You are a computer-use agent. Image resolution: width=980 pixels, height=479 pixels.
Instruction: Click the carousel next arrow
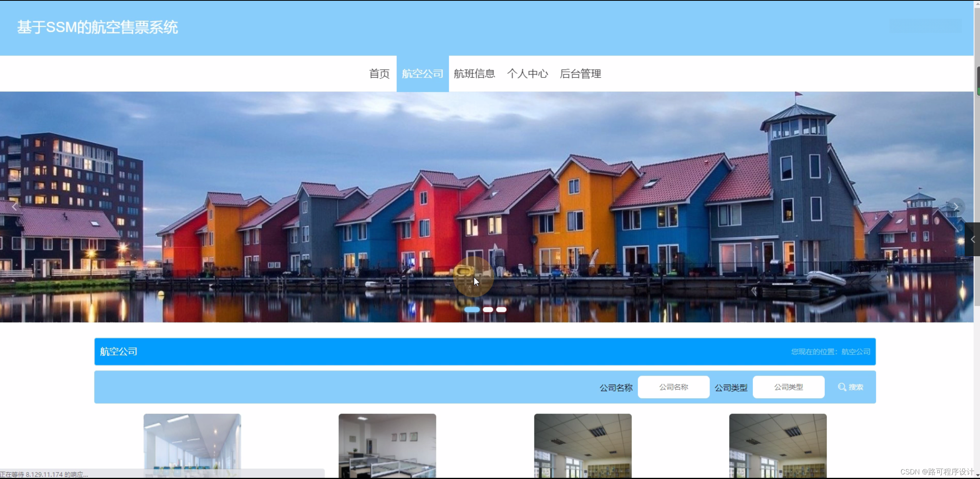tap(956, 207)
